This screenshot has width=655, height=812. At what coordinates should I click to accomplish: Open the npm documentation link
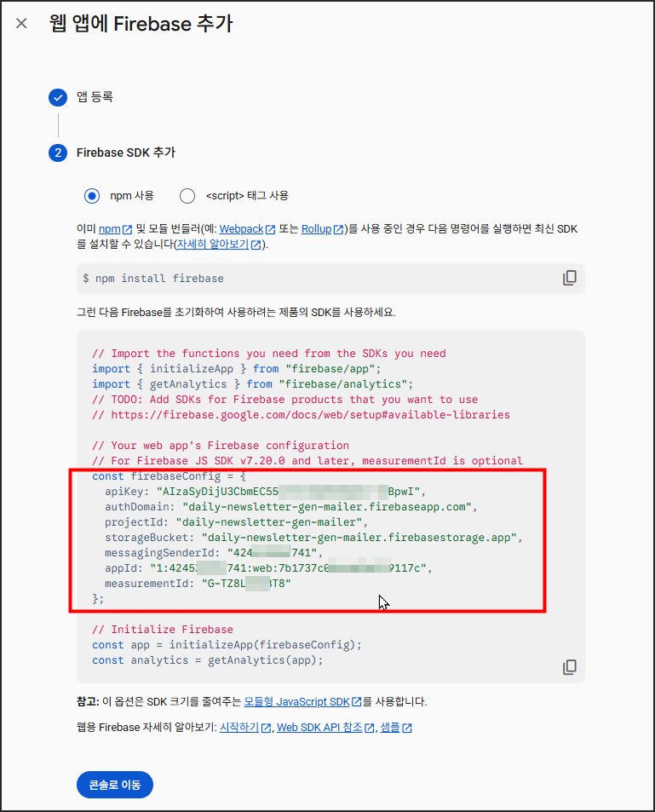[115, 229]
